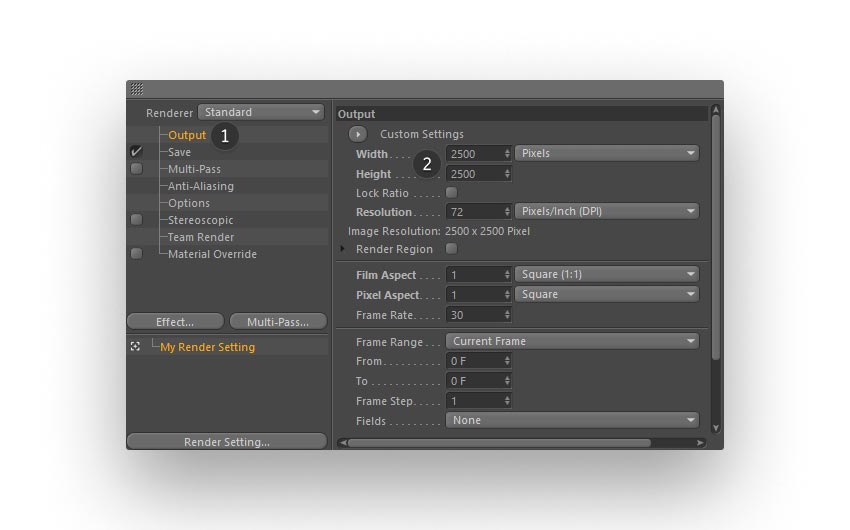Click the Resolution stepper arrows
850x530 pixels.
click(507, 212)
